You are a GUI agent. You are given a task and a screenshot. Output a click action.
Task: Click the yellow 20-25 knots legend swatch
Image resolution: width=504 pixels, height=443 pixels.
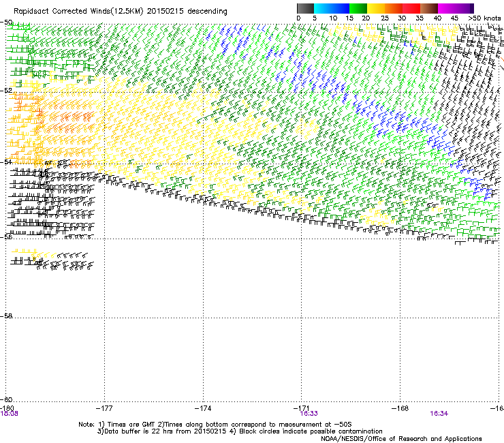coord(376,8)
